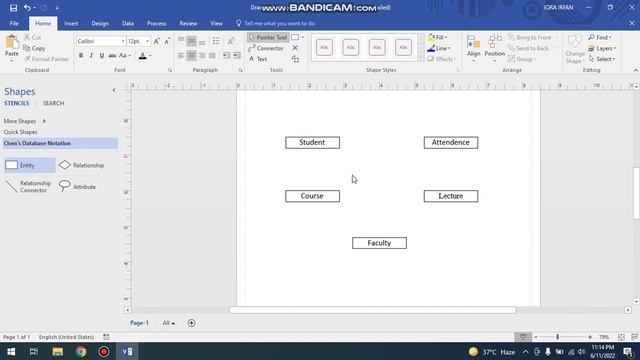Open the Change Case Aa dropdown
This screenshot has height=360, width=640.
coord(125,56)
